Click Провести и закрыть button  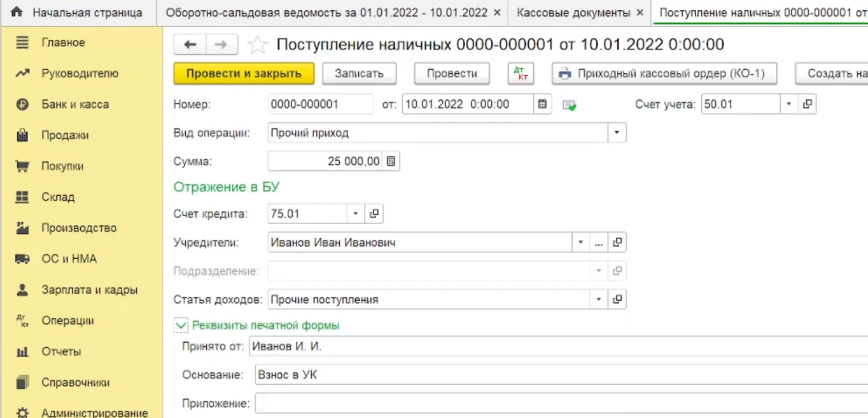tap(244, 74)
